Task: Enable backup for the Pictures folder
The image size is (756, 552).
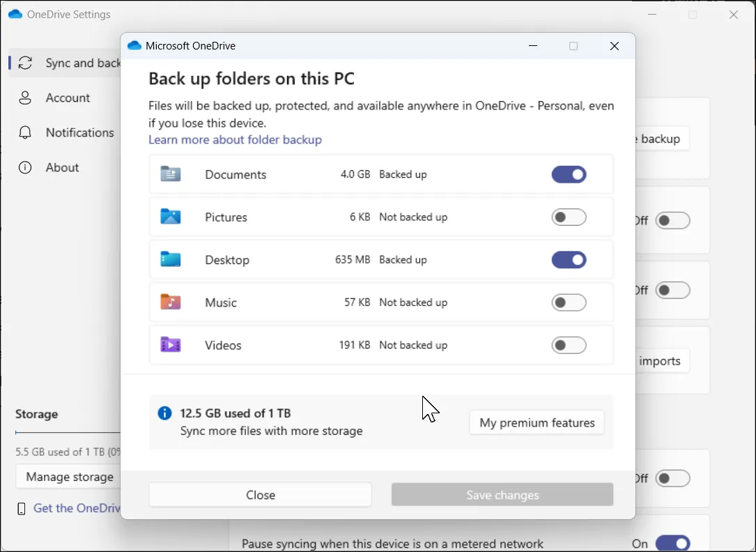Action: click(x=569, y=217)
